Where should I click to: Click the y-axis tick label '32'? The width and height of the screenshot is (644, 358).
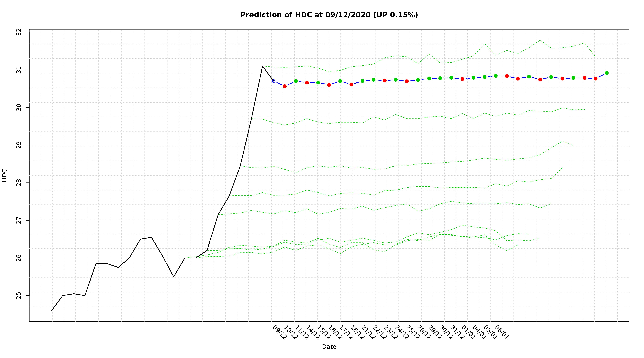pos(19,32)
